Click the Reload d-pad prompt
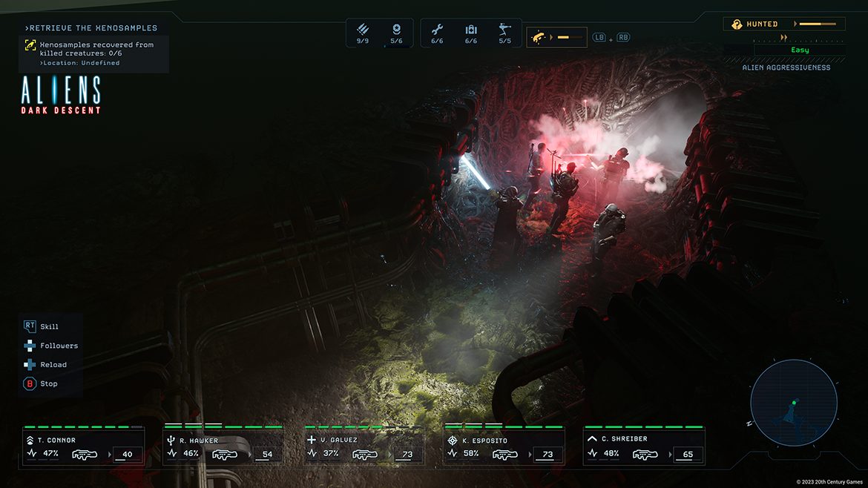 point(30,365)
